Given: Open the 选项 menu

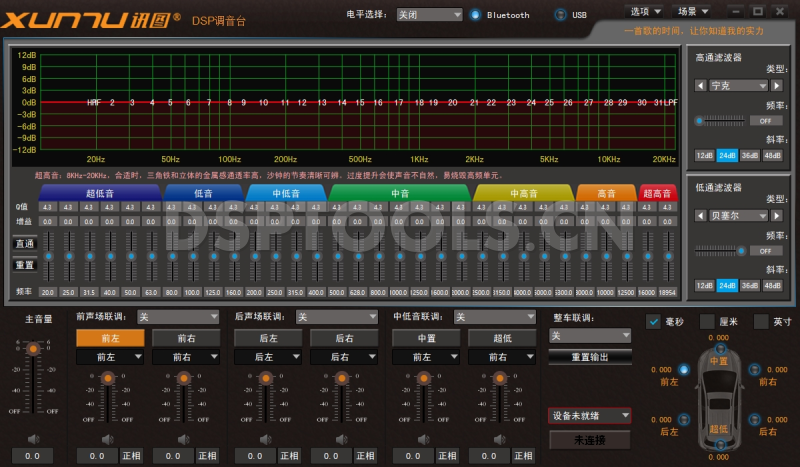Looking at the screenshot, I should 644,12.
